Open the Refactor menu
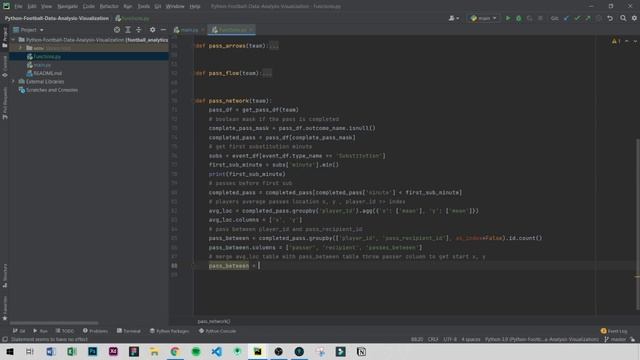The width and height of the screenshot is (640, 360). click(109, 7)
